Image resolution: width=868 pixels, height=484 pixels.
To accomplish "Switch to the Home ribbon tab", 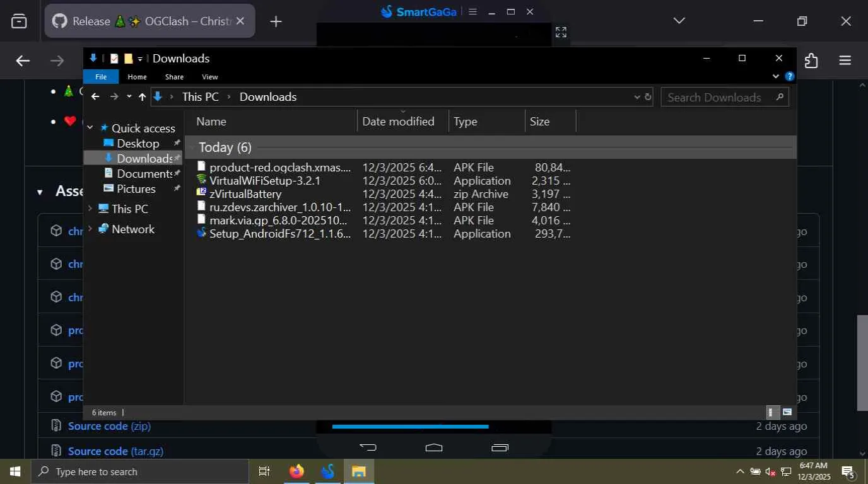I will point(137,77).
